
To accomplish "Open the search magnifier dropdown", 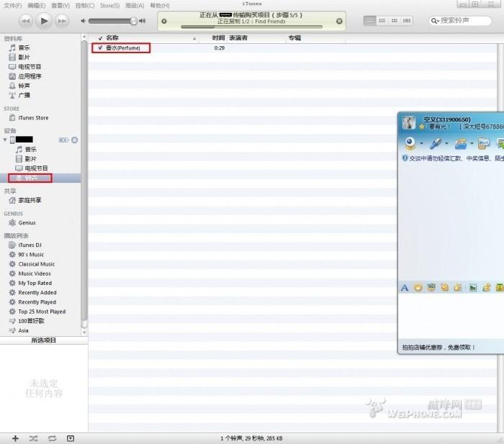I will 435,21.
